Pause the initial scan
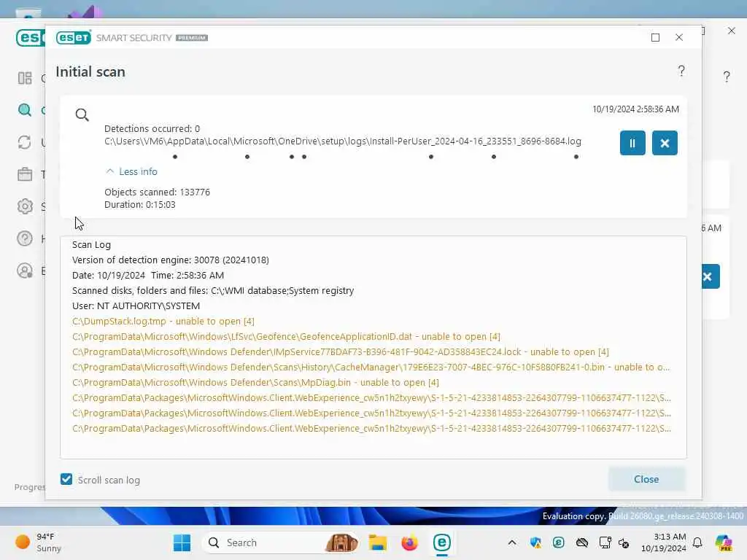The height and width of the screenshot is (560, 747). (x=632, y=143)
